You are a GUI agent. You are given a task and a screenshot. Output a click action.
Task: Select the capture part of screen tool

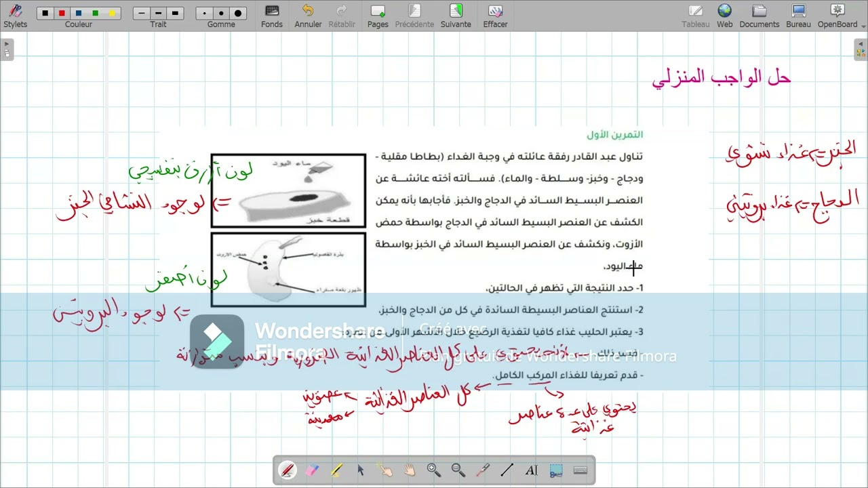(556, 470)
